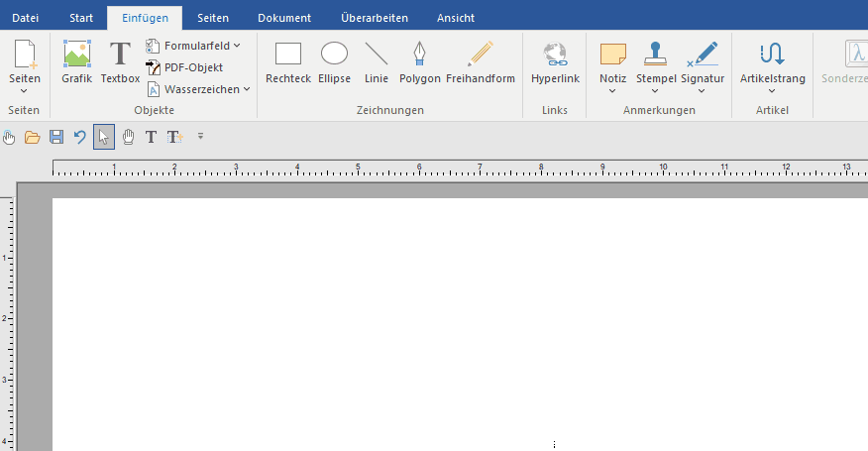Open the Dokument ribbon tab
The image size is (868, 451).
coord(284,18)
